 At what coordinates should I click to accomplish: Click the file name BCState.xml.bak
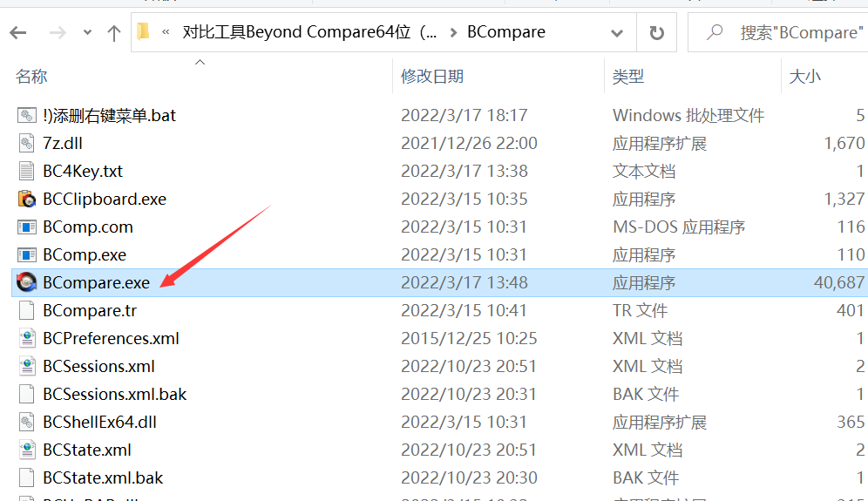point(103,477)
